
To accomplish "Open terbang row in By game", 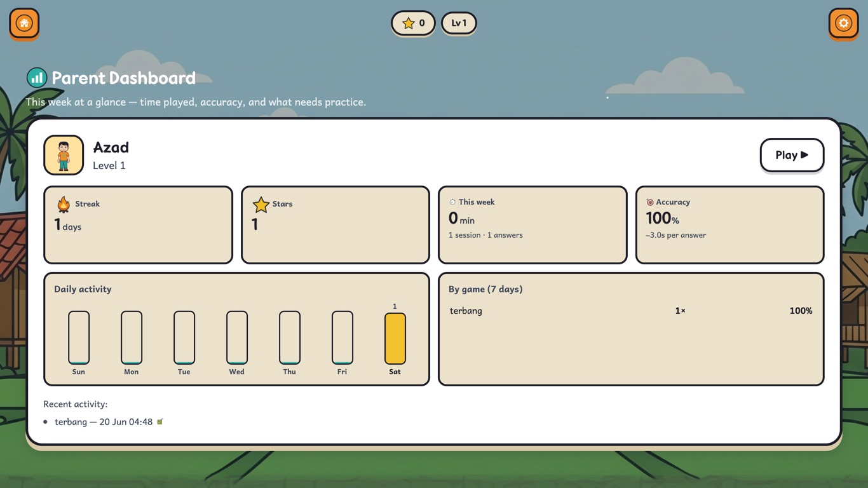I will 631,311.
